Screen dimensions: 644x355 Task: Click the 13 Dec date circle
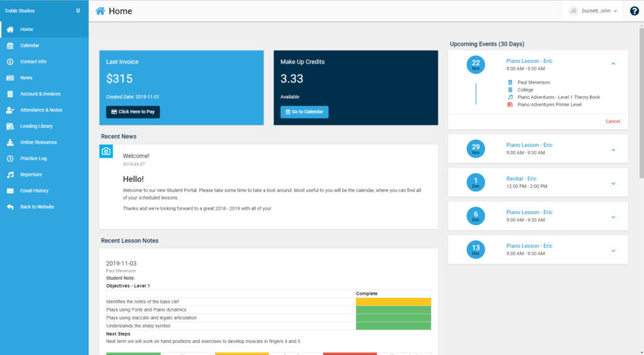(475, 250)
